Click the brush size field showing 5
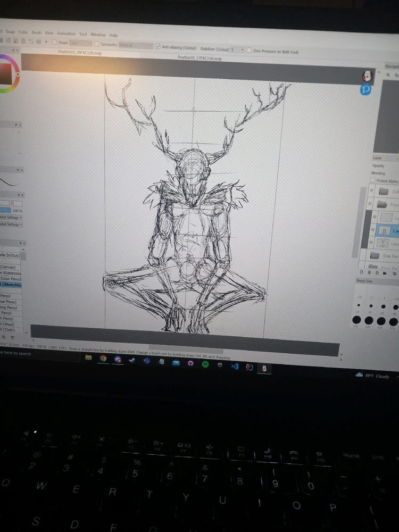Screen dimensions: 399x532 point(16,203)
